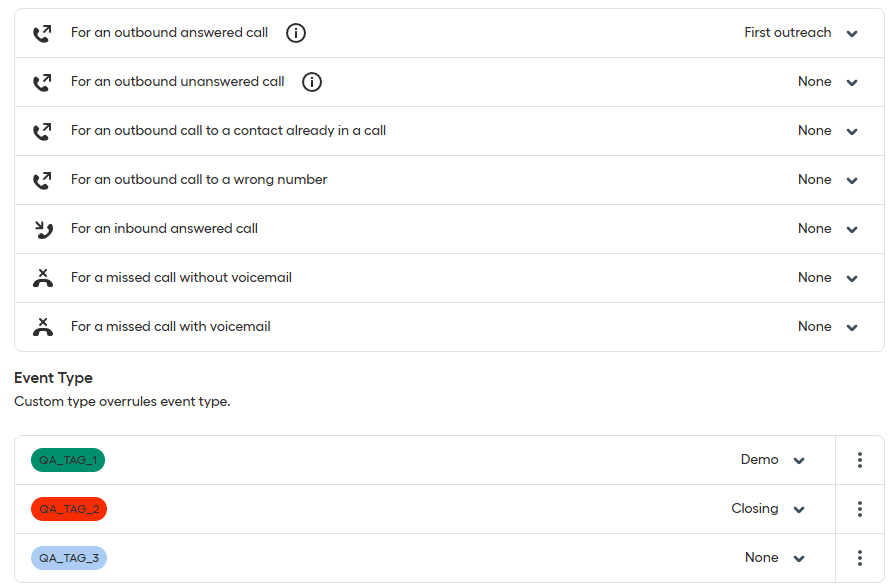Open dropdown for inbound answered call

point(852,229)
